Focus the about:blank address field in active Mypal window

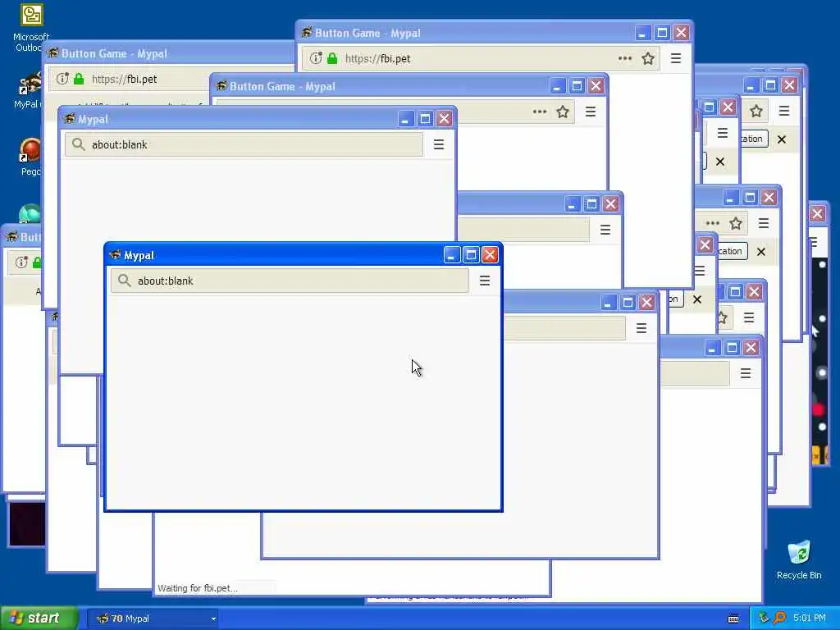pos(290,281)
